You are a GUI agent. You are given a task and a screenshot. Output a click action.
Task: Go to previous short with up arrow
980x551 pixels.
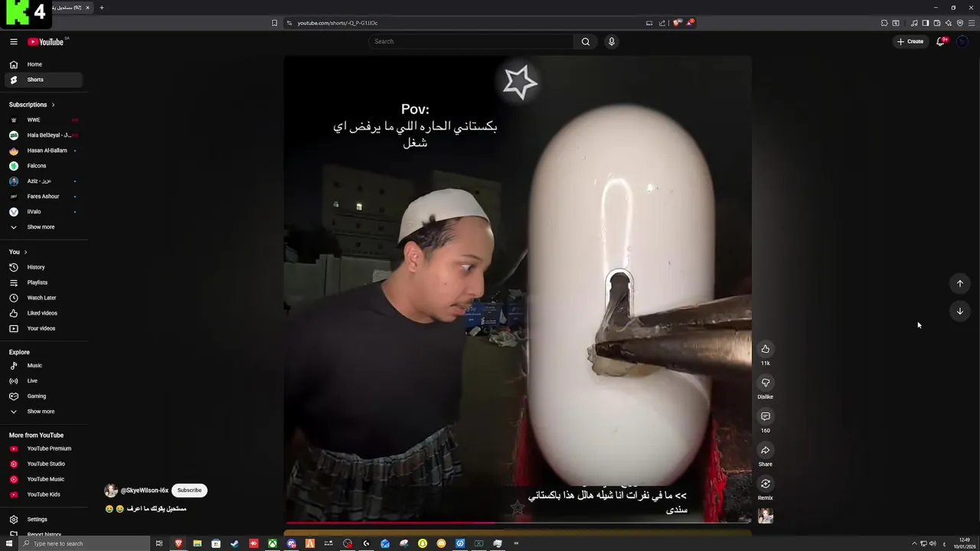point(960,283)
